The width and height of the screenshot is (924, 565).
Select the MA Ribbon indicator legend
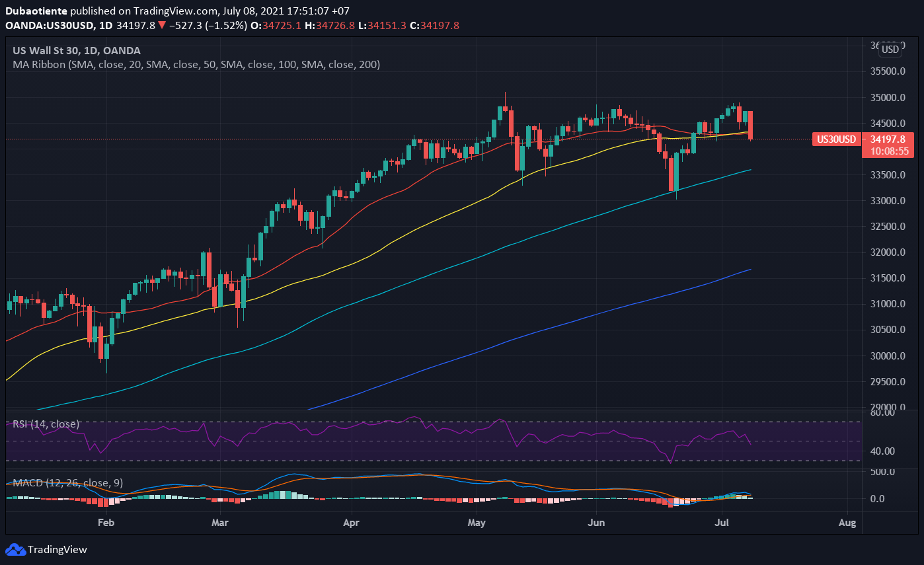(x=196, y=65)
